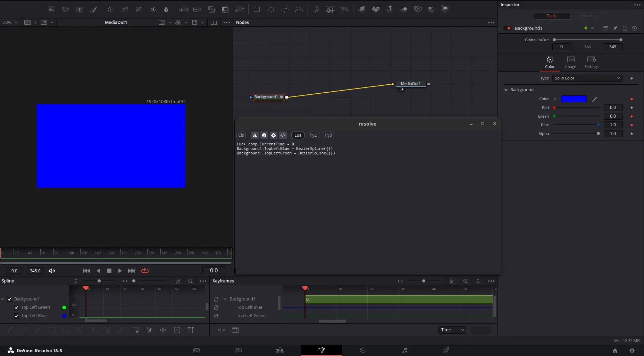Open console settings gear icon

click(x=274, y=135)
